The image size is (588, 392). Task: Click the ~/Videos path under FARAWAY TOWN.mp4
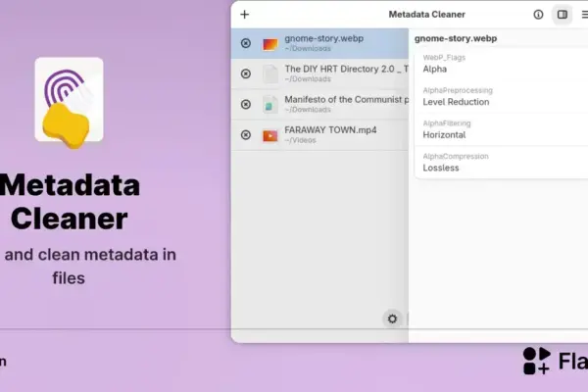coord(300,140)
